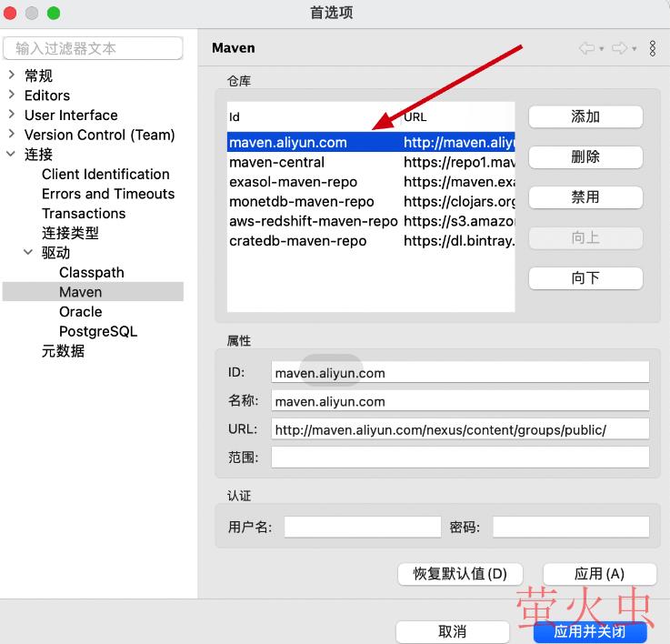670x644 pixels.
Task: Open the three-dot view menu icon
Action: tap(653, 48)
